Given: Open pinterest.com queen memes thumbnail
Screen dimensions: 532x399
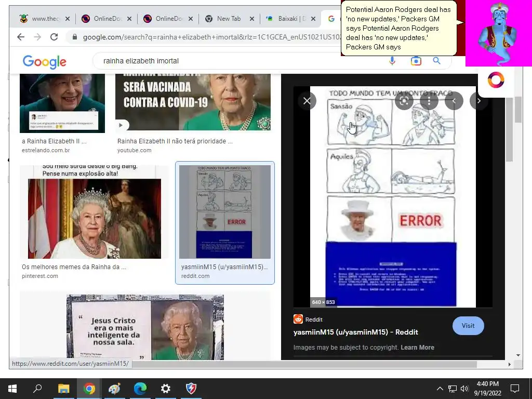Looking at the screenshot, I should pos(95,212).
